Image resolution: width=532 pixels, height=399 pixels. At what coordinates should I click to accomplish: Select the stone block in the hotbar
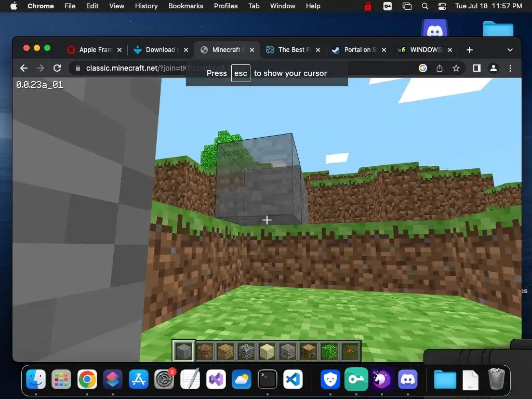click(183, 351)
